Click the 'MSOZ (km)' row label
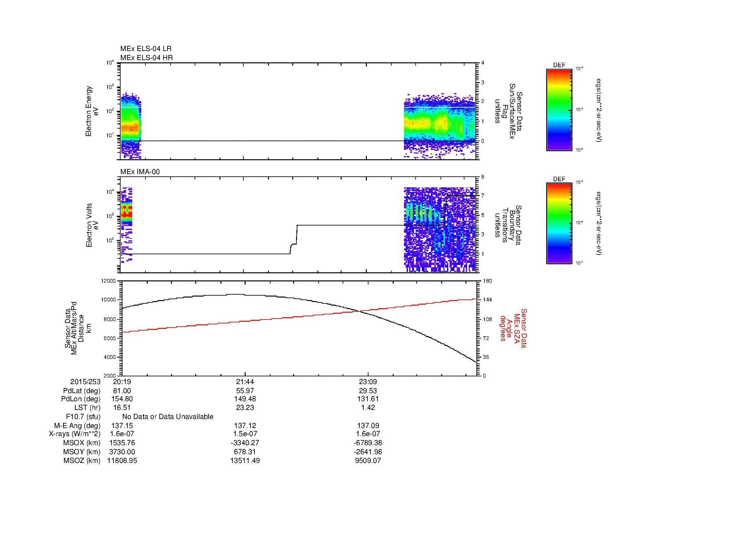The width and height of the screenshot is (756, 534). (x=82, y=461)
